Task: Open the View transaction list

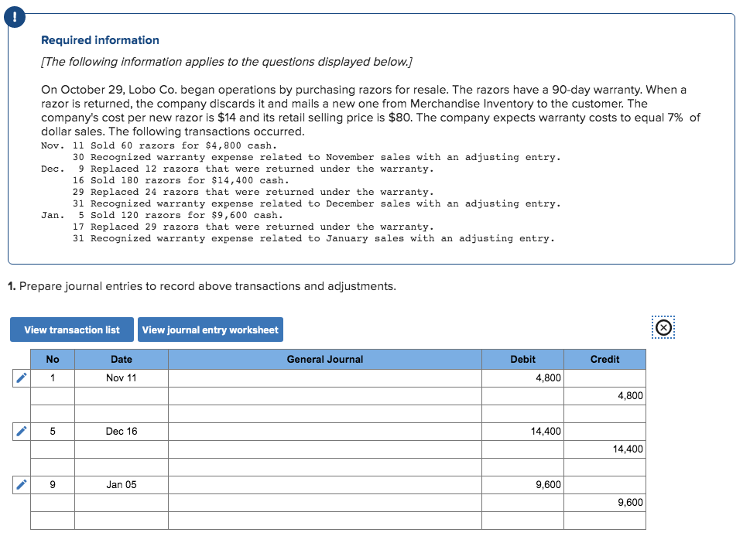Action: (71, 329)
